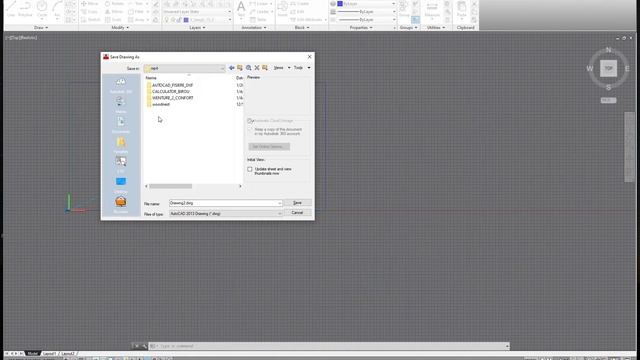The height and width of the screenshot is (360, 640).
Task: Select the Line tool in Draw panel
Action: pyautogui.click(x=11, y=9)
